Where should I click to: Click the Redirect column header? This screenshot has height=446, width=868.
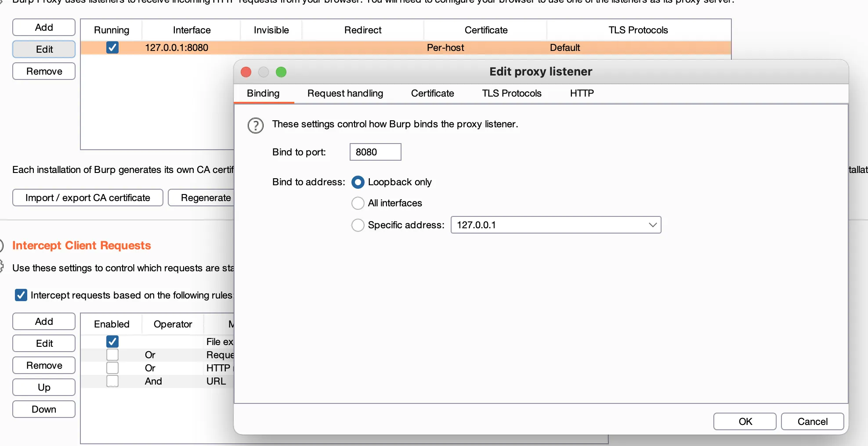tap(363, 30)
